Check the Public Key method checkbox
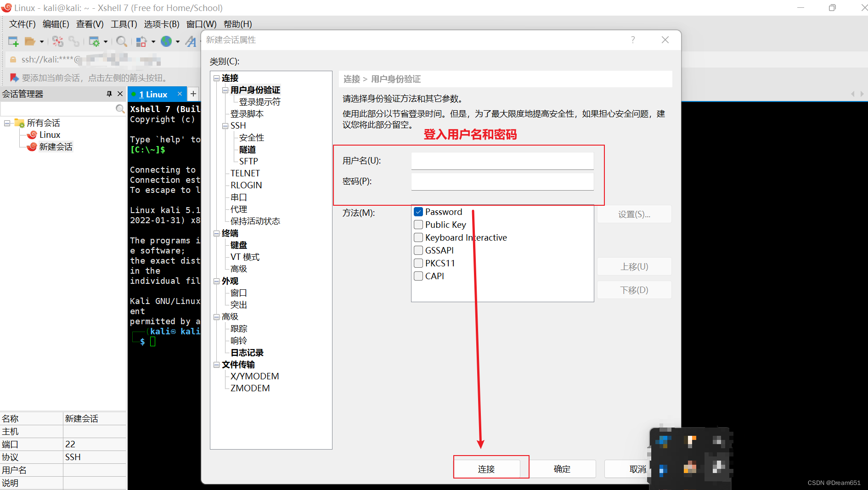Image resolution: width=868 pixels, height=490 pixels. 418,225
